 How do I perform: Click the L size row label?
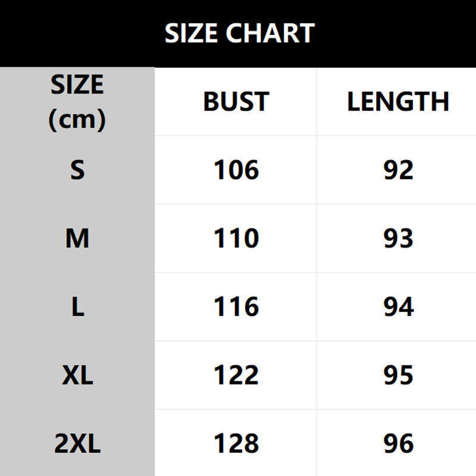click(x=77, y=307)
